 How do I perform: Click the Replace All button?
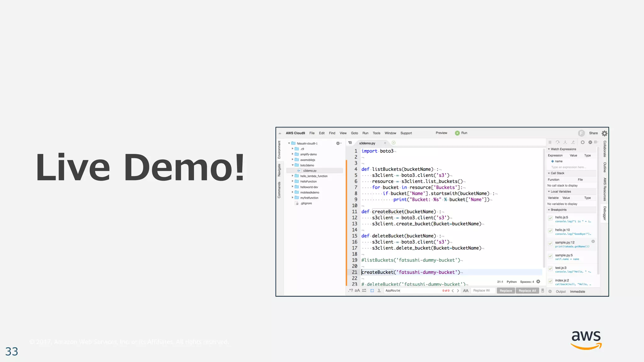(x=527, y=291)
